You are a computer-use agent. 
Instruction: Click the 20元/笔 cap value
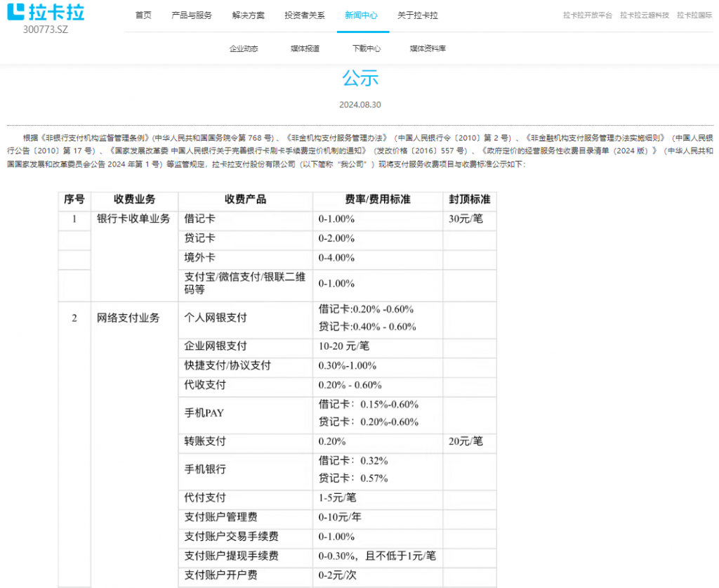pos(466,441)
